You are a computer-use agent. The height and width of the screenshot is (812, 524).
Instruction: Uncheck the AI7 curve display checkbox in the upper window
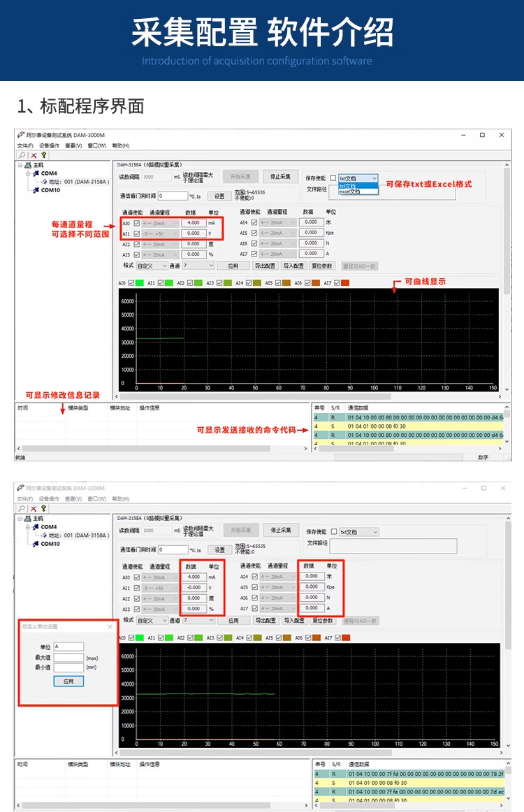click(337, 283)
